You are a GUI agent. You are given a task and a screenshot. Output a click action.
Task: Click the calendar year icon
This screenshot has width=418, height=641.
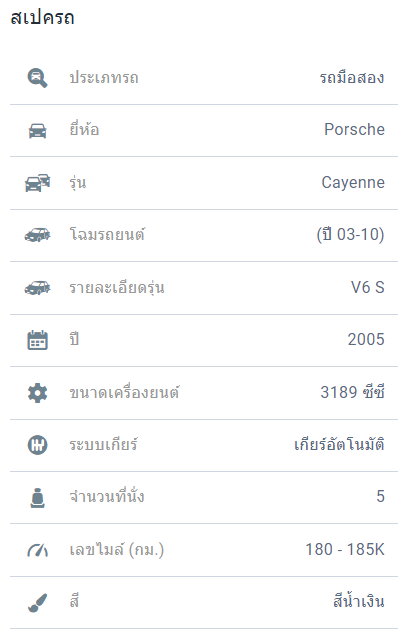tap(38, 340)
